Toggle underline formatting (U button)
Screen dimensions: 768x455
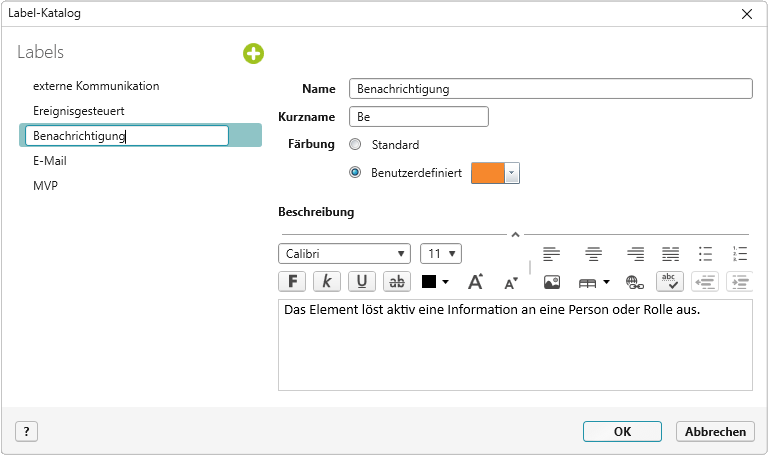[362, 282]
